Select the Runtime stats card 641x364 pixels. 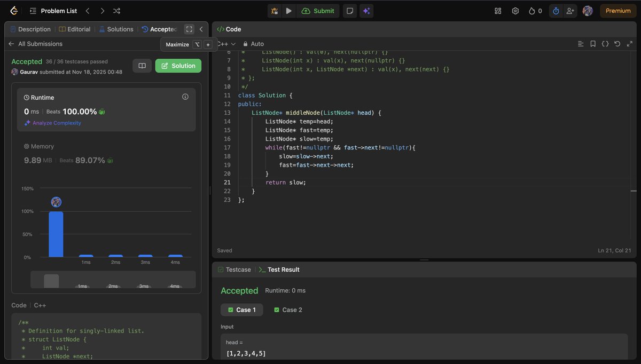[x=106, y=109]
